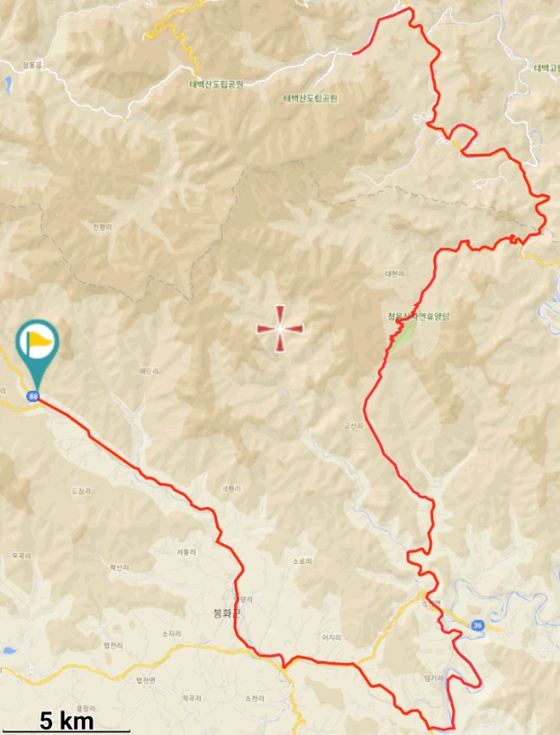This screenshot has width=560, height=735.
Task: Click the right 태백산도립공원 park label
Action: [311, 98]
